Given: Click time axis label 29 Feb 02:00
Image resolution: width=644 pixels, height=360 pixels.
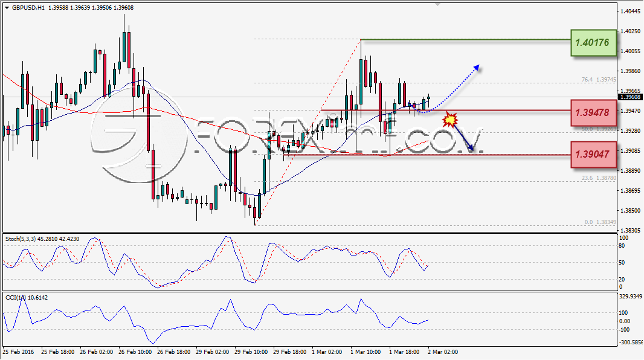Looking at the screenshot, I should point(212,352).
